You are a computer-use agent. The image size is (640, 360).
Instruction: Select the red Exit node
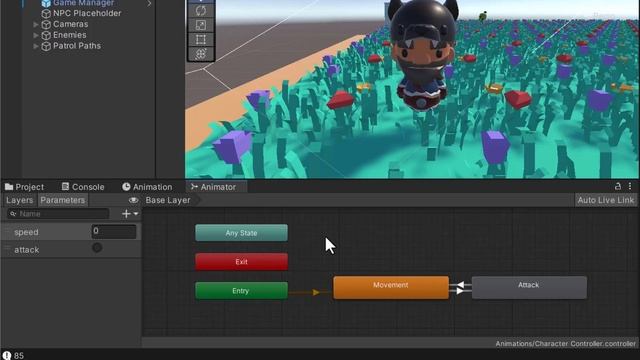[x=241, y=262]
